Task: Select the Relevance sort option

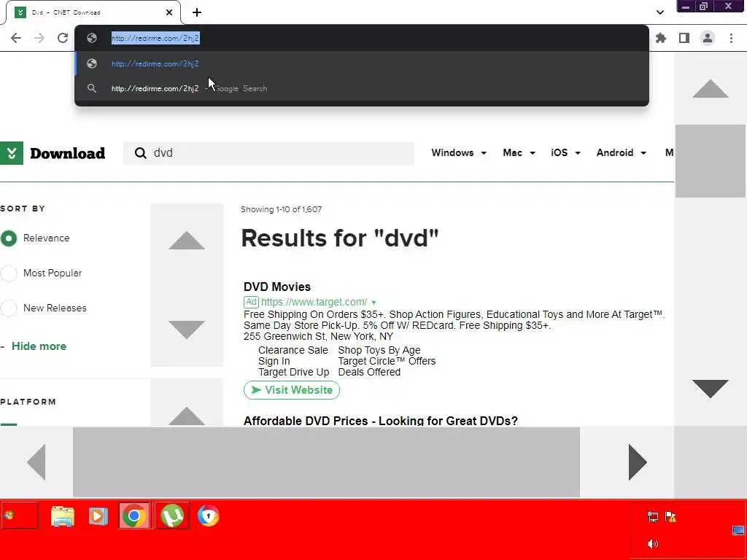Action: click(9, 238)
